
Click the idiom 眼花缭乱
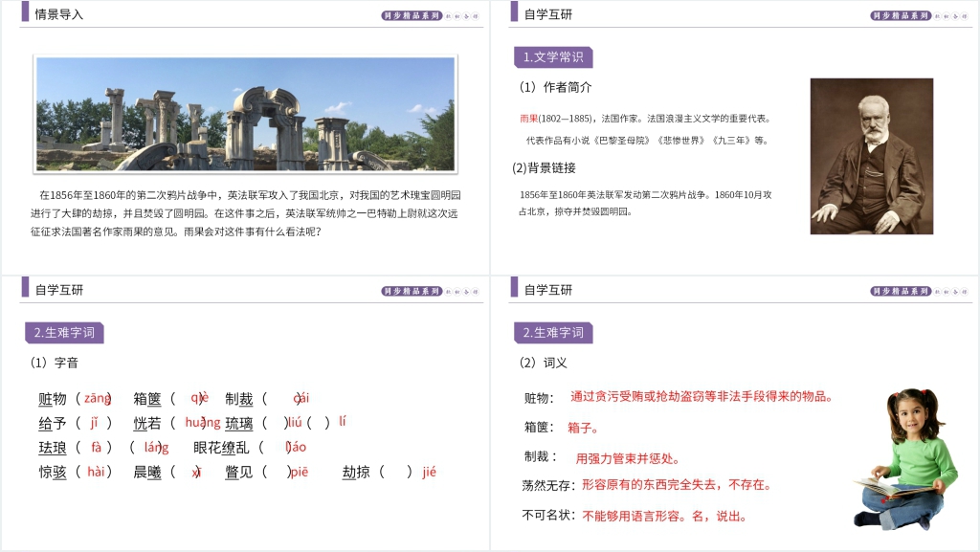221,448
